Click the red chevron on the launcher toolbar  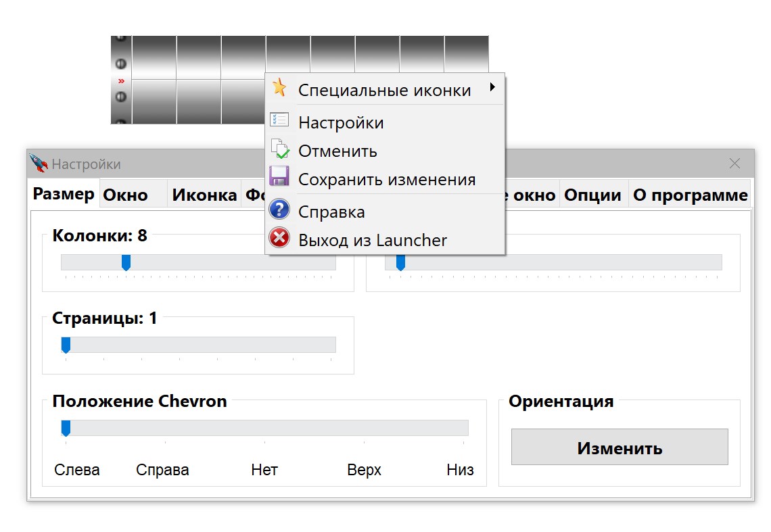click(x=121, y=80)
